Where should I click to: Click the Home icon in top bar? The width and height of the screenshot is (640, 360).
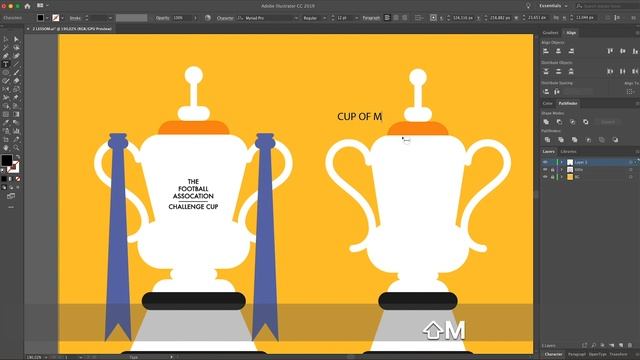pyautogui.click(x=27, y=6)
